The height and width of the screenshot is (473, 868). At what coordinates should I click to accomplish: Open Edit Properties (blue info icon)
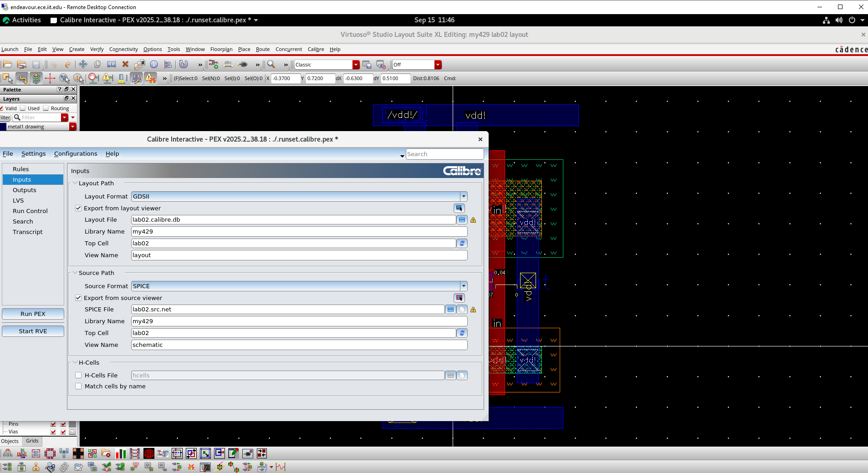click(154, 65)
